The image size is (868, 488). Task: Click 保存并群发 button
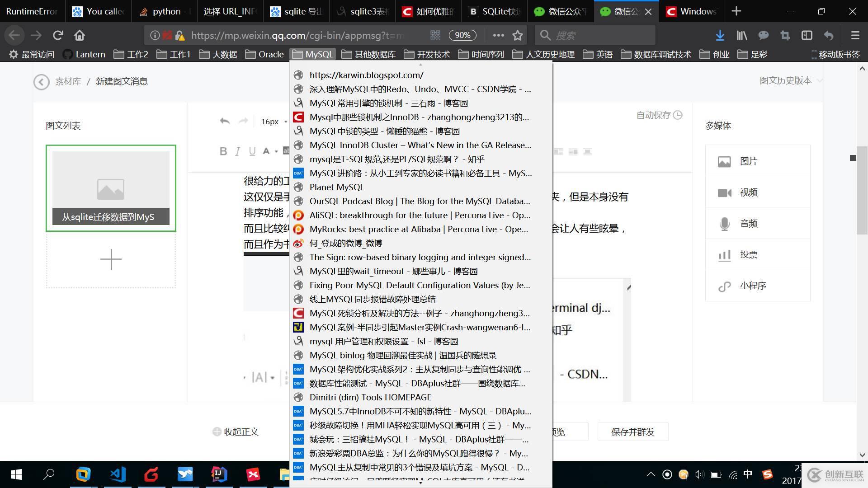coord(632,432)
